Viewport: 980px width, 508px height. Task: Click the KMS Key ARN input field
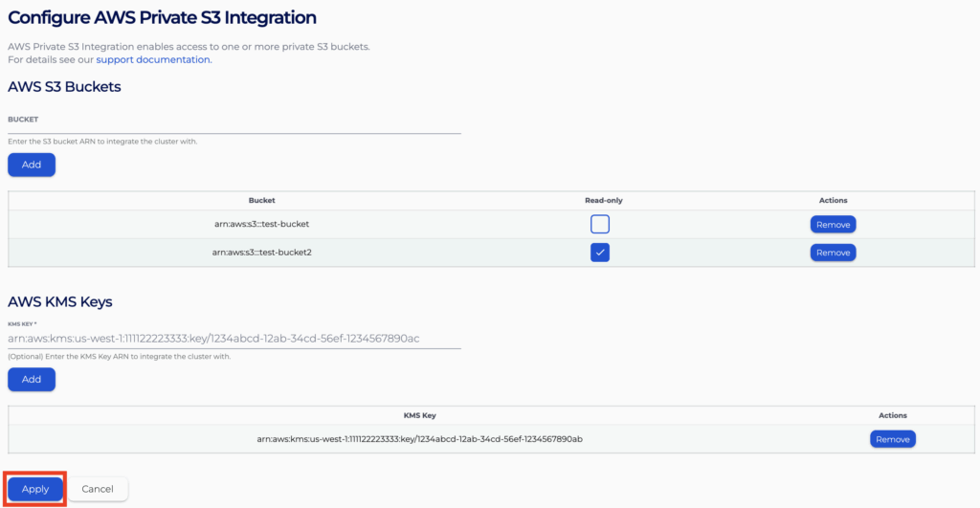point(234,339)
